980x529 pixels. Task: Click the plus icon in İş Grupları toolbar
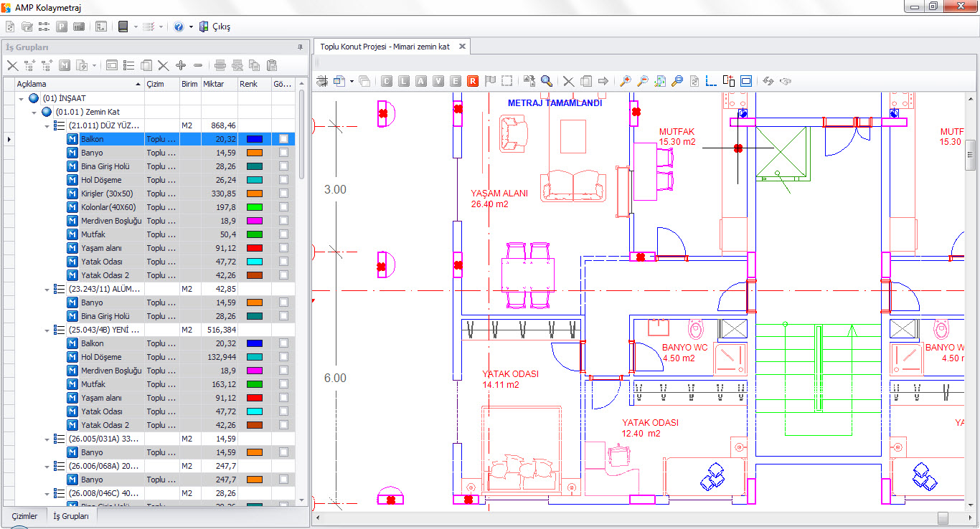(181, 65)
